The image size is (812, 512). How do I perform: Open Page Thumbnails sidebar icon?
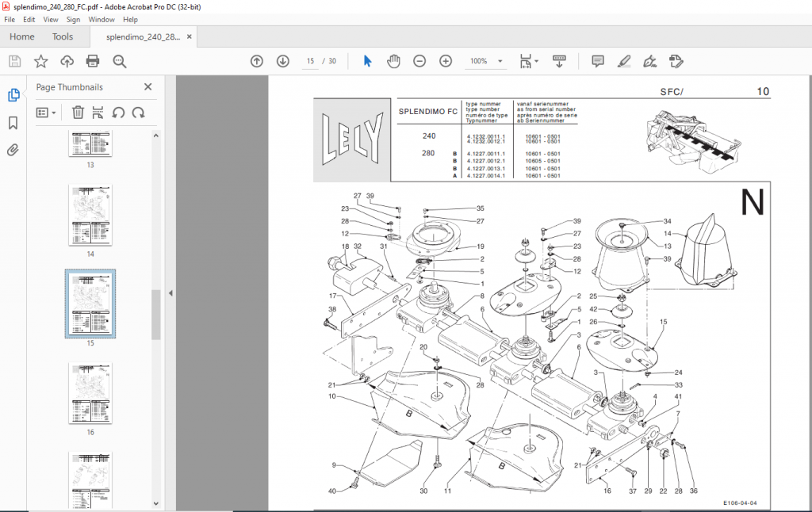[x=13, y=95]
